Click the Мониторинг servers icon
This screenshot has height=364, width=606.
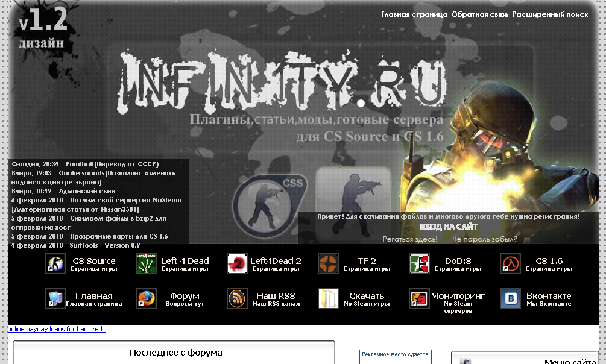pos(419,298)
